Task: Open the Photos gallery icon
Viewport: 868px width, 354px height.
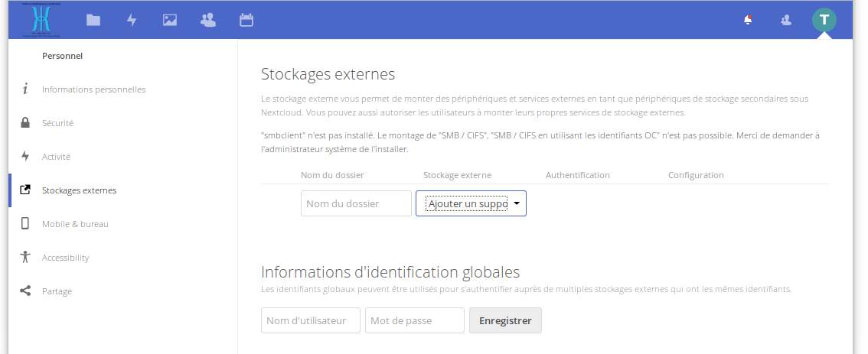Action: click(x=170, y=21)
